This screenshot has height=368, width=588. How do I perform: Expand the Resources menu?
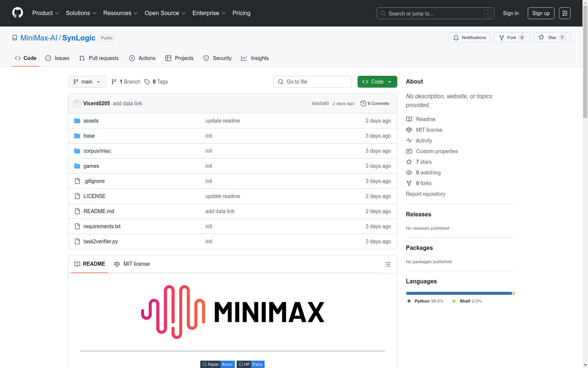click(x=121, y=13)
